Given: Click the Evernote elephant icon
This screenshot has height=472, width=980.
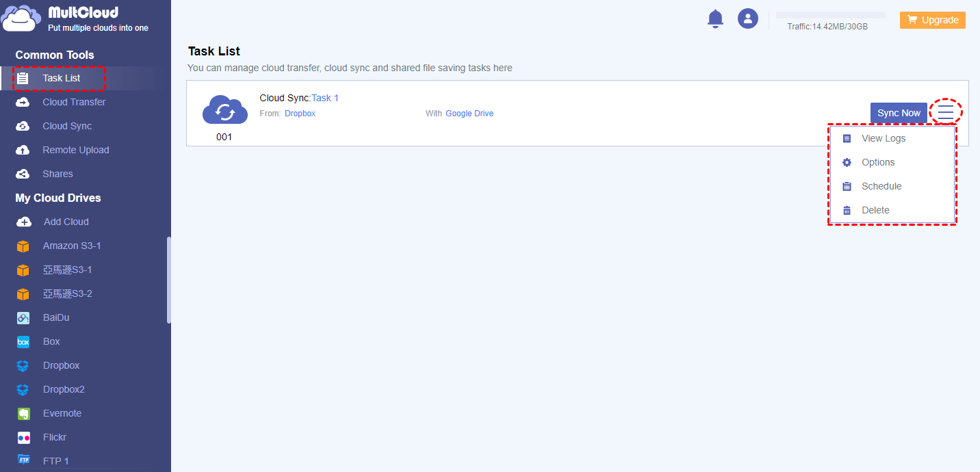Looking at the screenshot, I should (23, 414).
